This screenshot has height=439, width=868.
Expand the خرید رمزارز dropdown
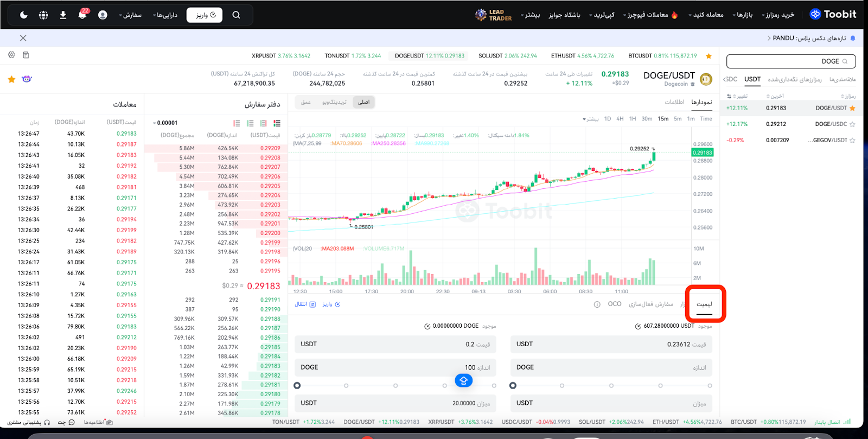pos(778,15)
